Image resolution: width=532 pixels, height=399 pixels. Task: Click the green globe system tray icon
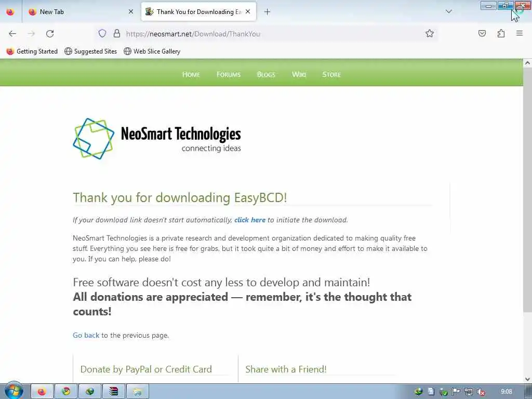[419, 392]
